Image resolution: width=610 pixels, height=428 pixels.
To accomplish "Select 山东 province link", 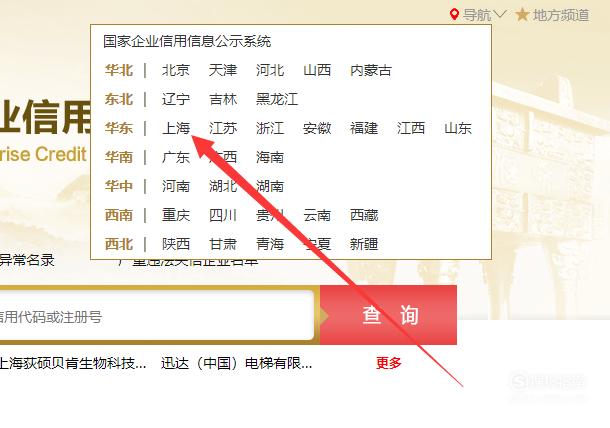I will tap(458, 128).
